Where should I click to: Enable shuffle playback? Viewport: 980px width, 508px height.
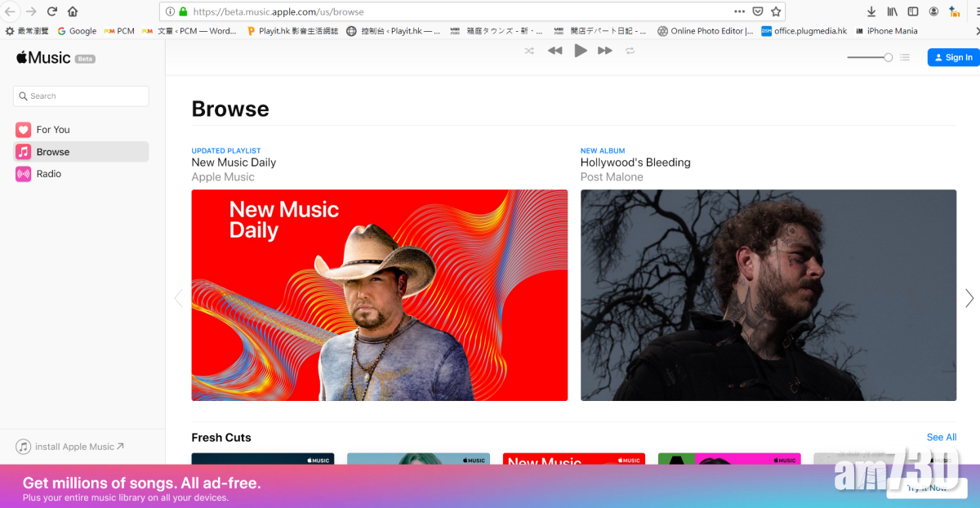pos(528,50)
